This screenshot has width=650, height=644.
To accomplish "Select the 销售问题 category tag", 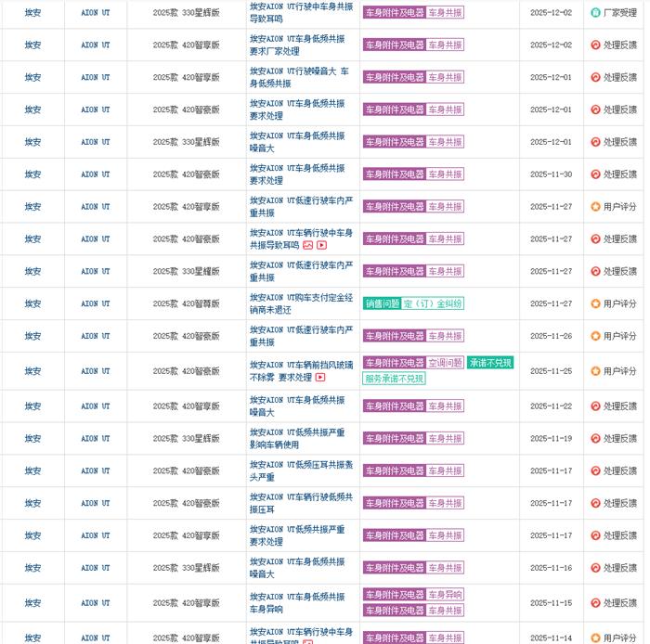I will coord(382,303).
